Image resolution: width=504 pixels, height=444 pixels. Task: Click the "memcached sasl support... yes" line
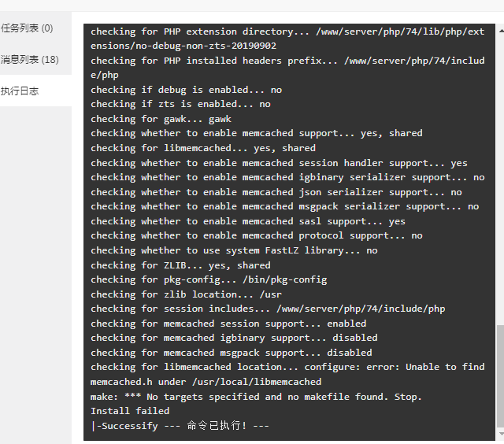[x=248, y=221]
